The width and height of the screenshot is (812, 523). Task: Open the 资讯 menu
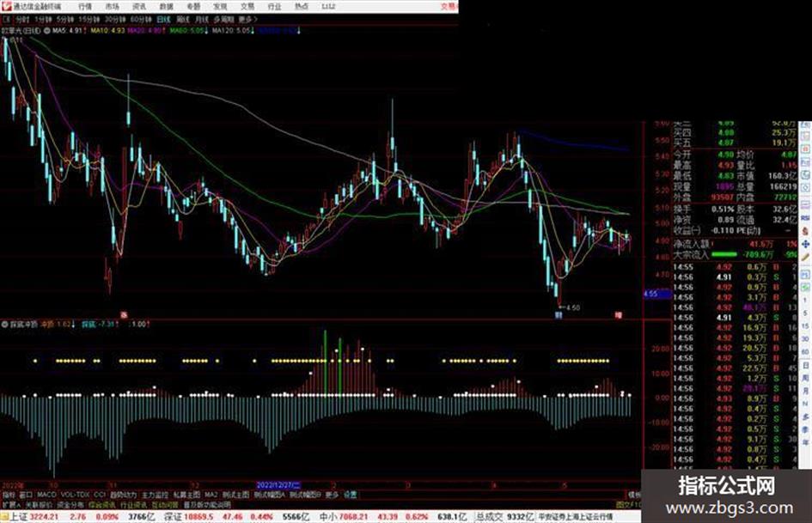[x=139, y=7]
